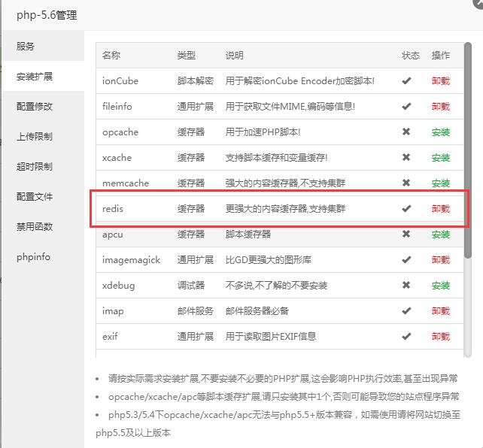
Task: Click the ionCube extension name
Action: click(x=120, y=81)
